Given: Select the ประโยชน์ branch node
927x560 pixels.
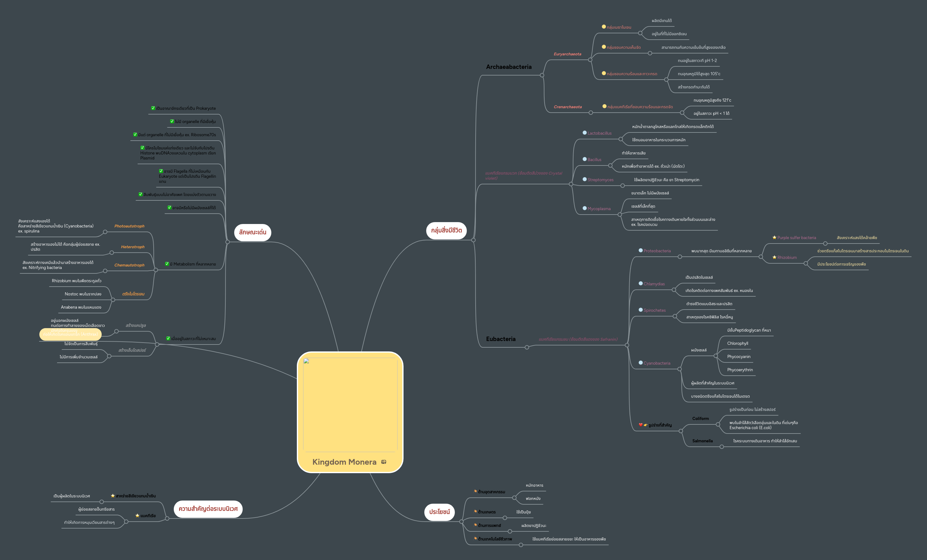Looking at the screenshot, I should pyautogui.click(x=439, y=512).
